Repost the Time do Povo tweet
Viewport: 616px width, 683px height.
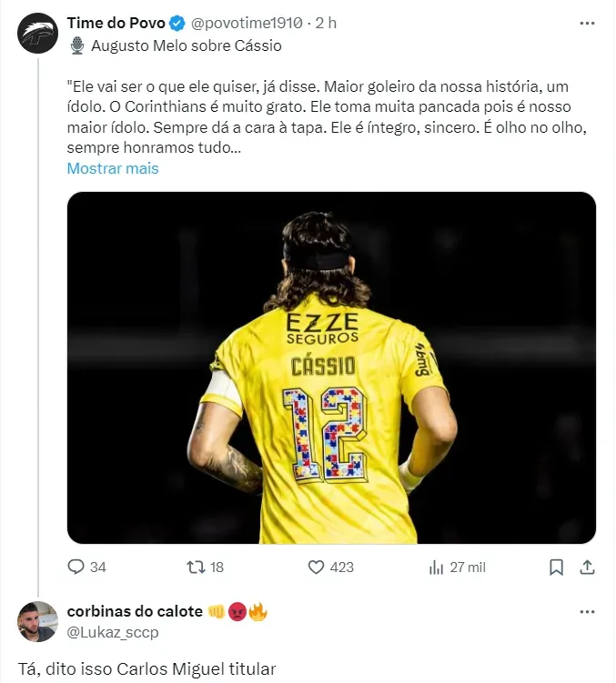pos(195,567)
